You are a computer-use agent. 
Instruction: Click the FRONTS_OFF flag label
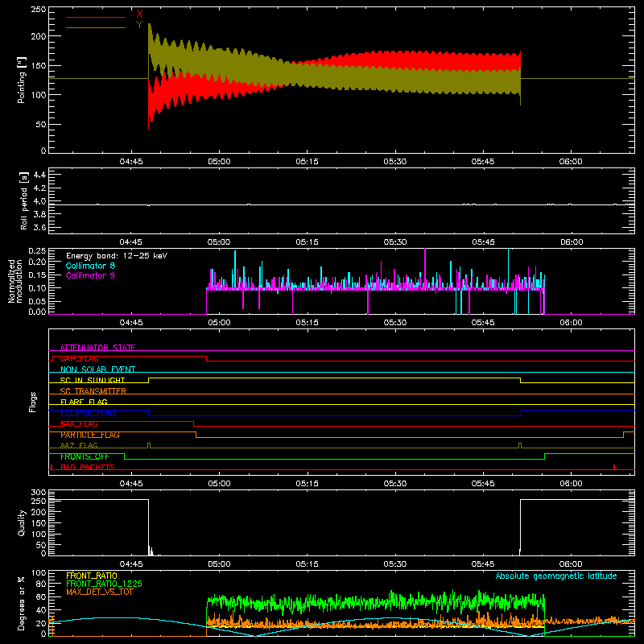coord(85,456)
